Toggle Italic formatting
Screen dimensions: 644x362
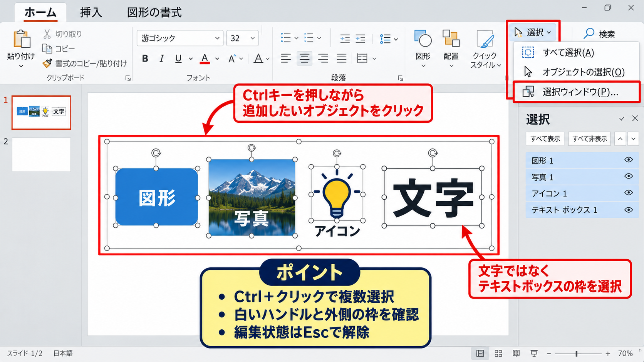pyautogui.click(x=162, y=58)
